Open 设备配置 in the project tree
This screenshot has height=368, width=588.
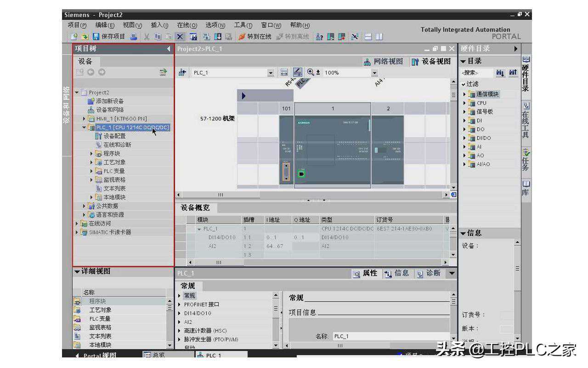pyautogui.click(x=114, y=136)
